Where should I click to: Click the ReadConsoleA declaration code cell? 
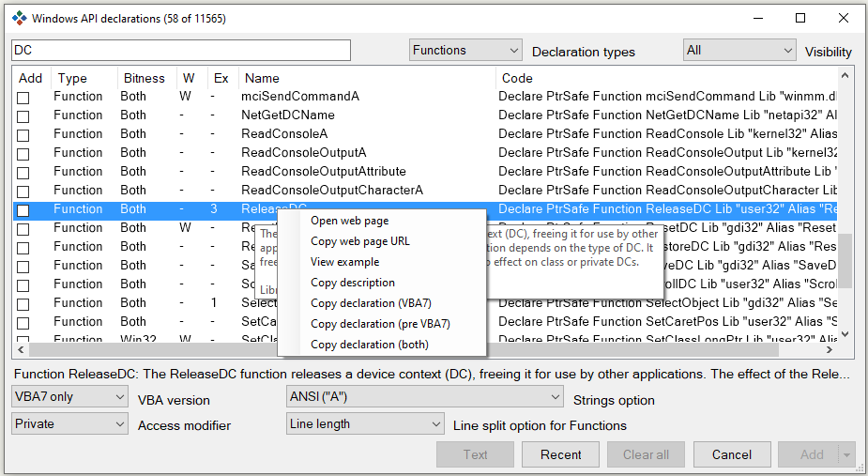tap(667, 134)
